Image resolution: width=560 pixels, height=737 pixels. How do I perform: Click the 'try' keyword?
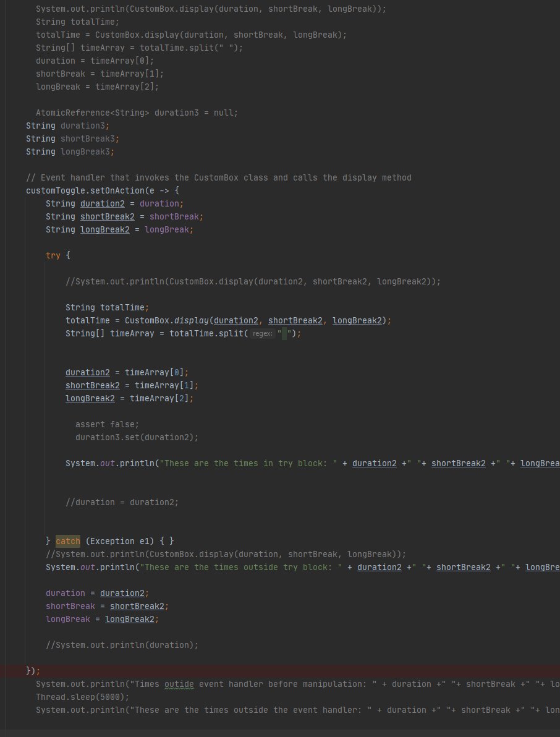[x=53, y=255]
